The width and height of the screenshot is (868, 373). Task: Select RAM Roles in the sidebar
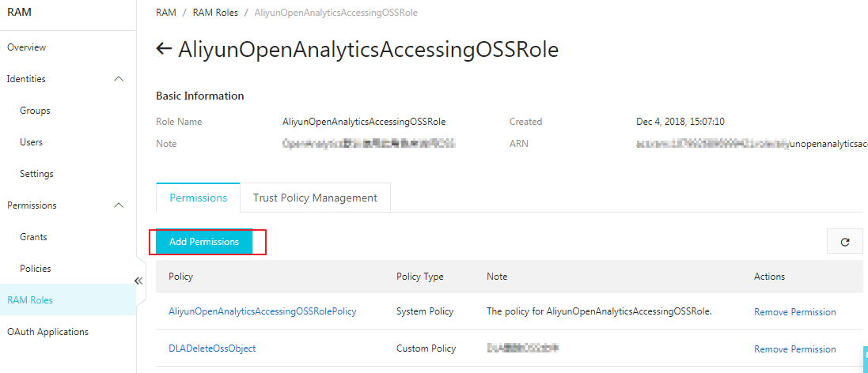[67, 300]
